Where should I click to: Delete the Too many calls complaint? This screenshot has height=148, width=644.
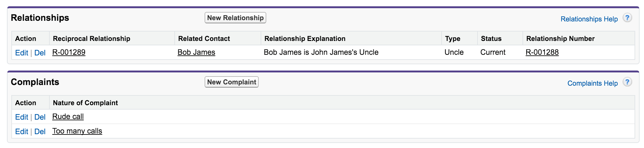40,132
